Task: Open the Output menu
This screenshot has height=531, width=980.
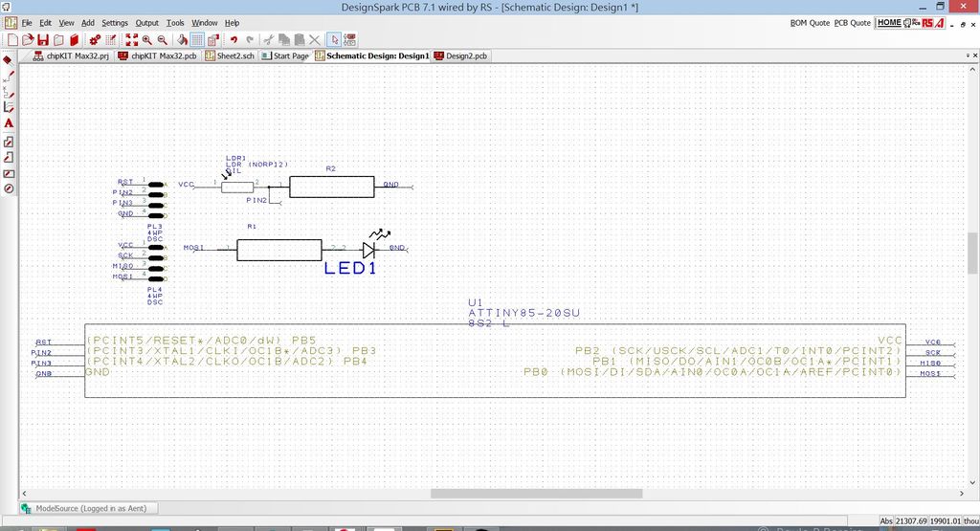Action: click(x=146, y=23)
